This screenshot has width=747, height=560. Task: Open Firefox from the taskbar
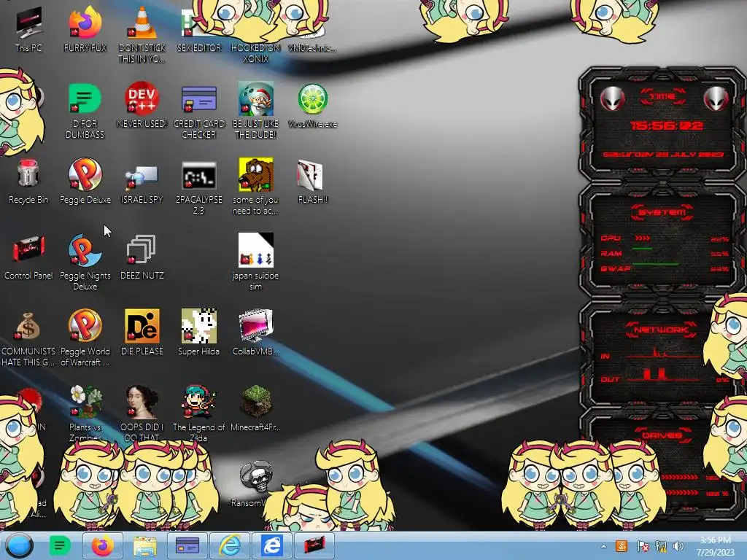[x=102, y=545]
